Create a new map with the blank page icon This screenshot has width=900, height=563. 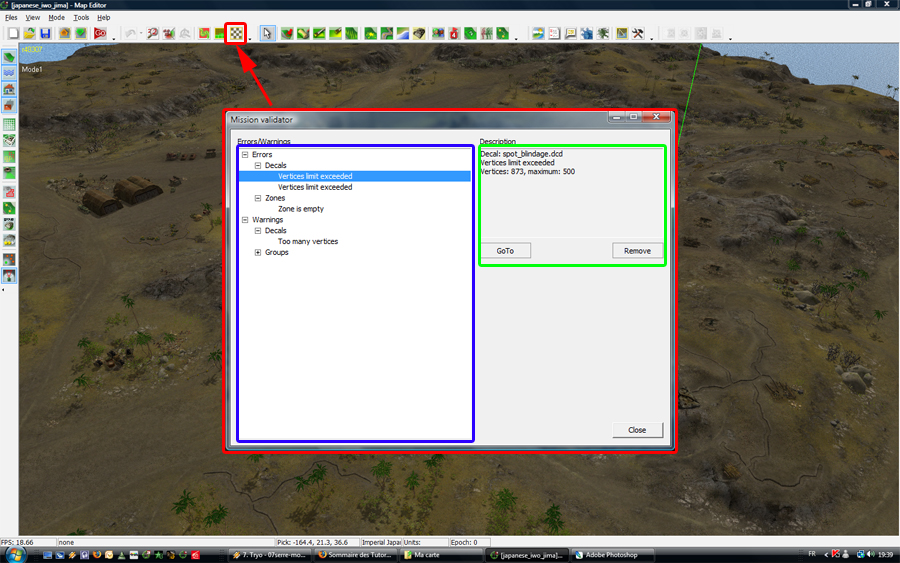coord(13,33)
